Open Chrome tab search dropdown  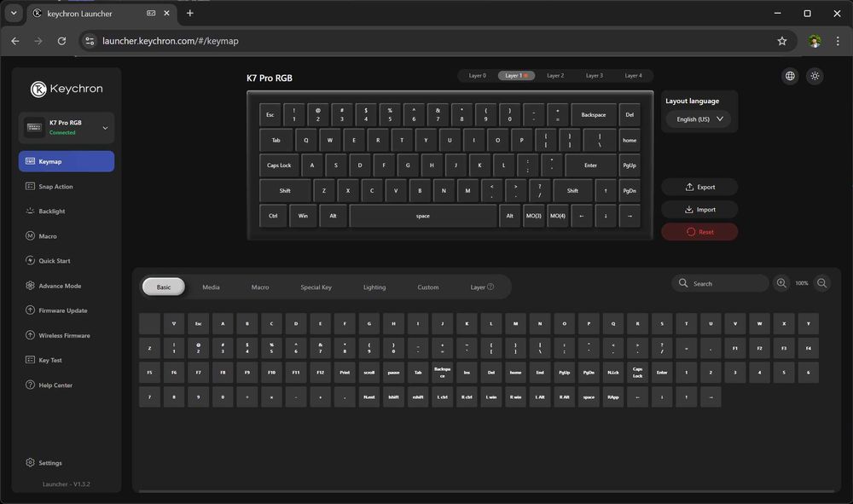14,13
